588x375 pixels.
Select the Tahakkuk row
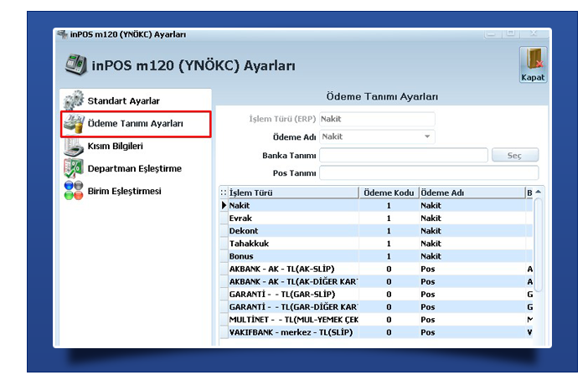[376, 244]
